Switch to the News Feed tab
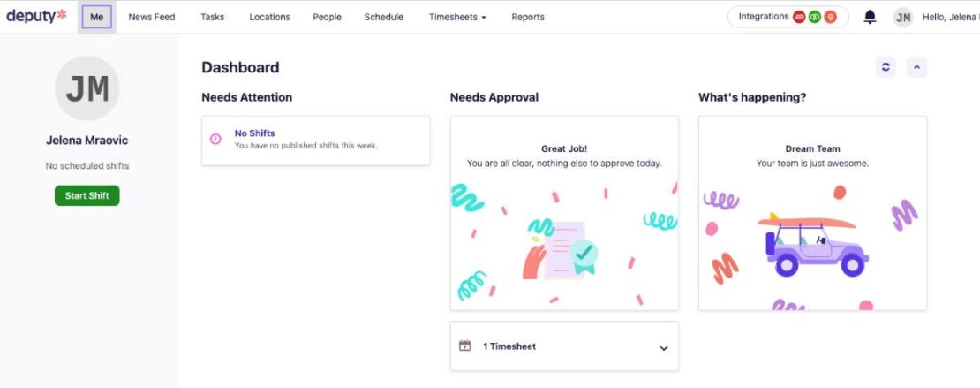Screen dimensions: 980x388 [152, 17]
